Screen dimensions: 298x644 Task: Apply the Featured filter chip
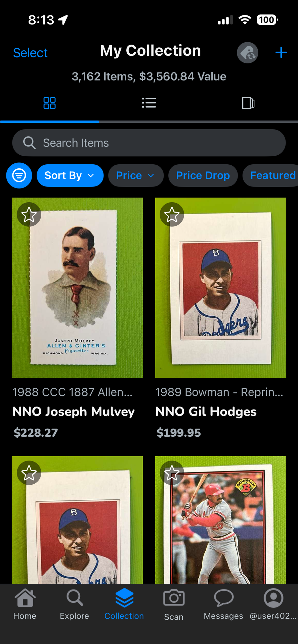(272, 175)
